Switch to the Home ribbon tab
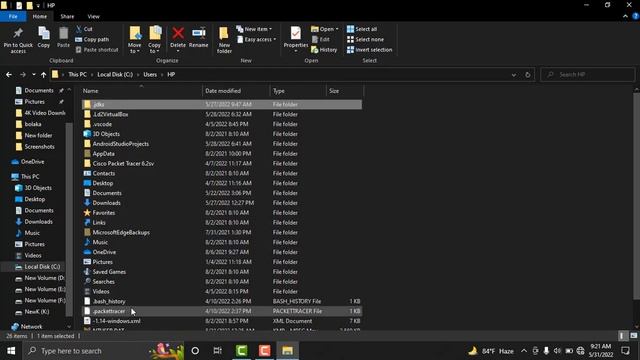 click(x=40, y=16)
